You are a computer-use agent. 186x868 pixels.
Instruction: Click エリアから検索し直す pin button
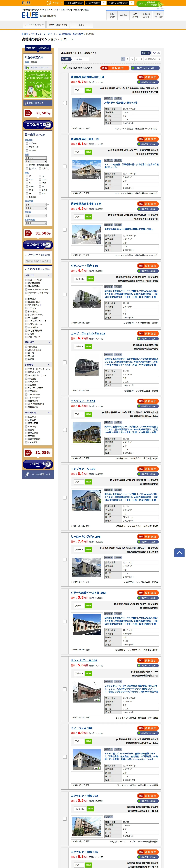[x=38, y=475]
